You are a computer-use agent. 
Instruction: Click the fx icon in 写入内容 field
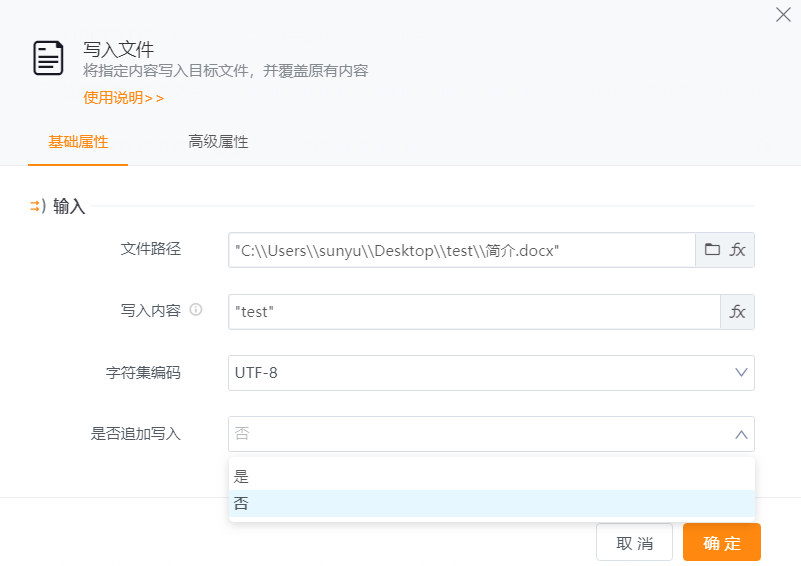pos(738,312)
